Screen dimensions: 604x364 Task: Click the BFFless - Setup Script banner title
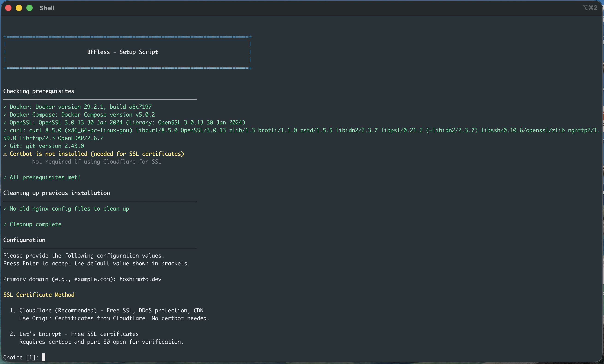click(123, 52)
